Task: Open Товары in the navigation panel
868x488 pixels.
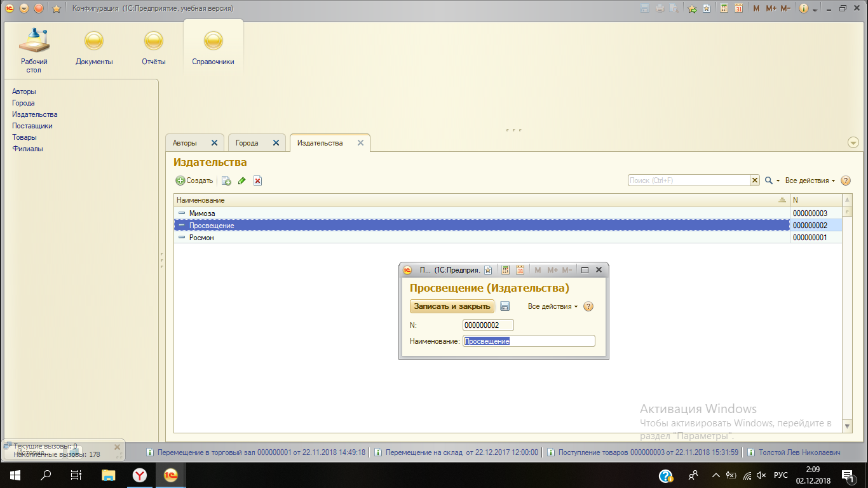Action: point(25,137)
